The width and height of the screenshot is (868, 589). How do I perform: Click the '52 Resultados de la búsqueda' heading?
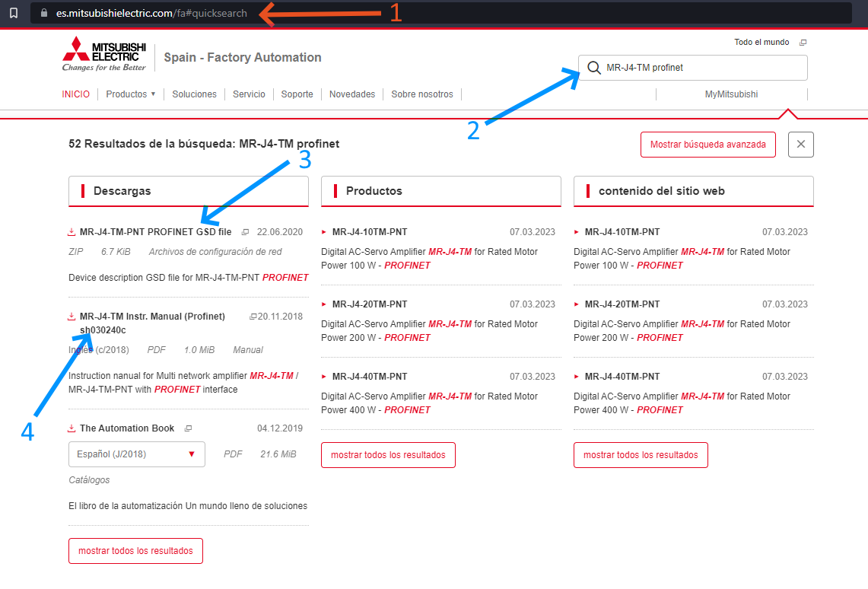click(x=204, y=144)
